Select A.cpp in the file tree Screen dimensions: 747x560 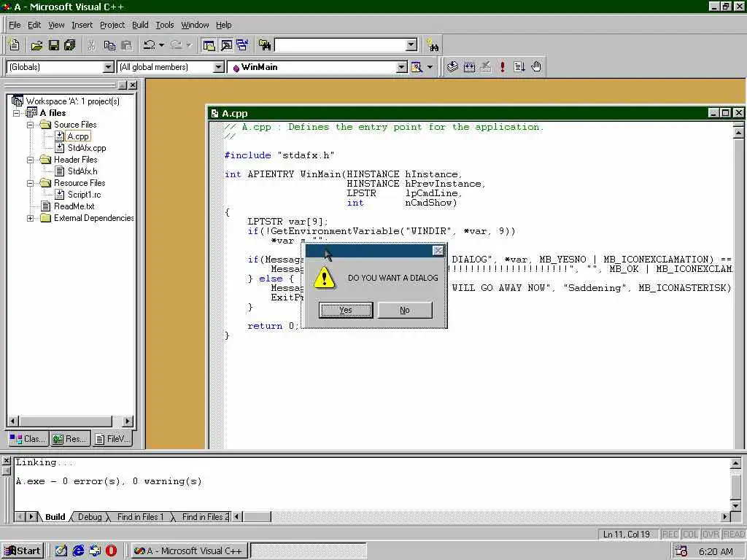[77, 136]
